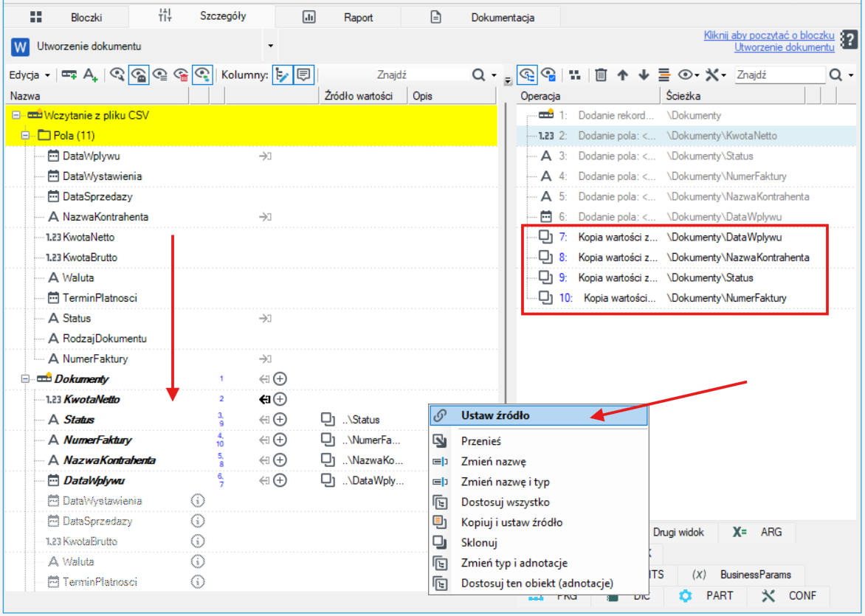Image resolution: width=865 pixels, height=616 pixels.
Task: Click the search magnifier in the left panel
Action: click(478, 75)
